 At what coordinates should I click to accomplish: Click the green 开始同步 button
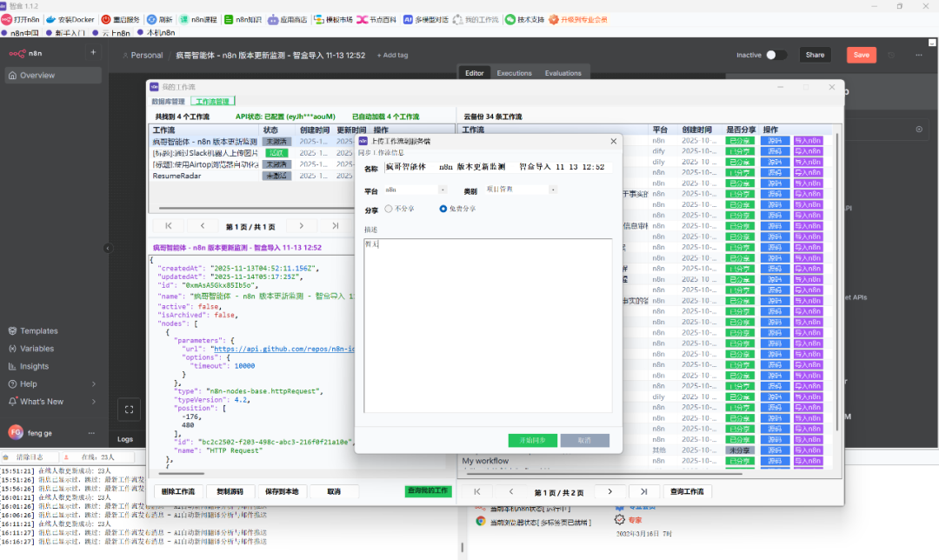(532, 440)
